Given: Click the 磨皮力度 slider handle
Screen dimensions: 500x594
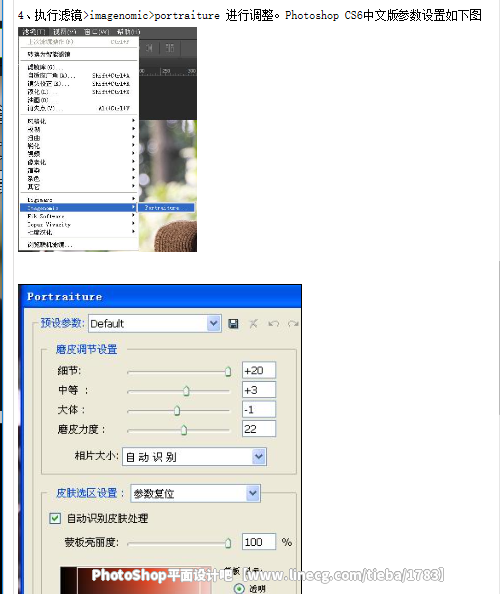Looking at the screenshot, I should pyautogui.click(x=184, y=430).
